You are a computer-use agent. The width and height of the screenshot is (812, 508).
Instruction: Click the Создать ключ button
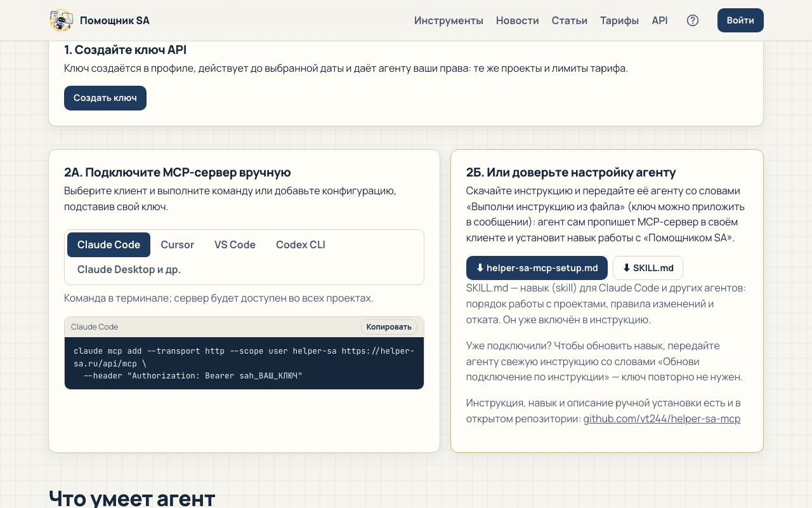[x=105, y=98]
